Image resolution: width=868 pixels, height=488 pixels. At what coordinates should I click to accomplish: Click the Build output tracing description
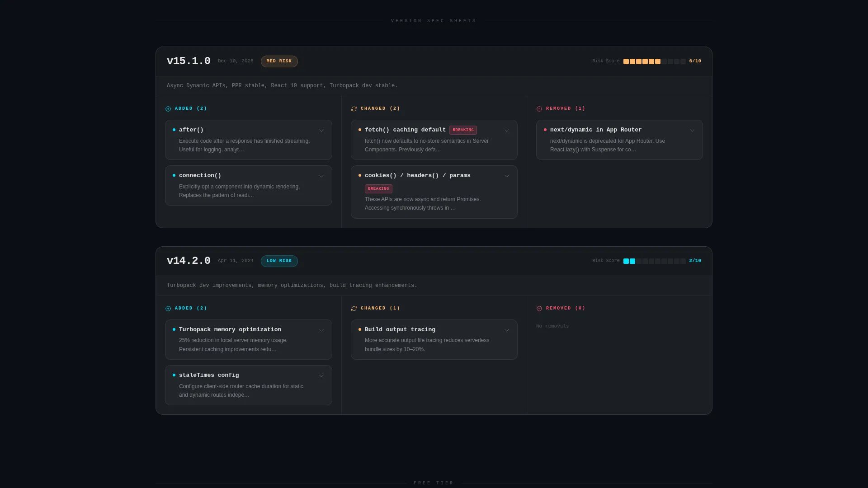pyautogui.click(x=427, y=345)
